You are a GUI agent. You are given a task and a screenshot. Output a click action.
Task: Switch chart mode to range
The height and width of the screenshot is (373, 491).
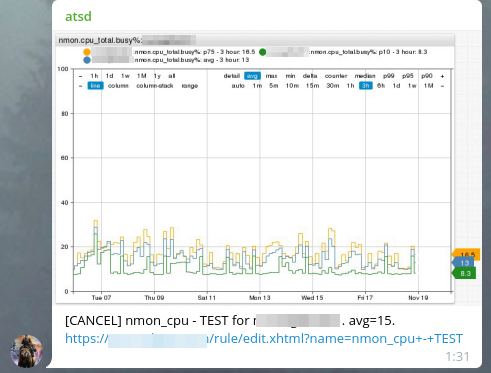[x=190, y=86]
